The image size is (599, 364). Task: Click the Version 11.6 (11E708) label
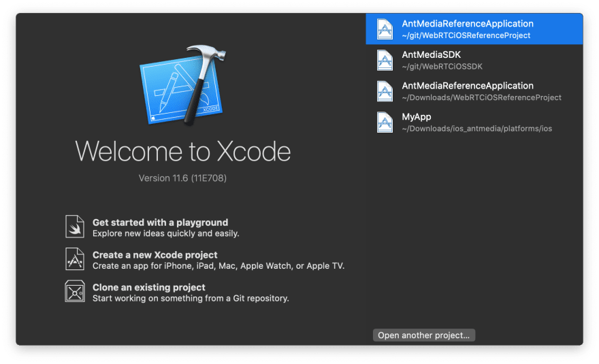click(x=182, y=178)
